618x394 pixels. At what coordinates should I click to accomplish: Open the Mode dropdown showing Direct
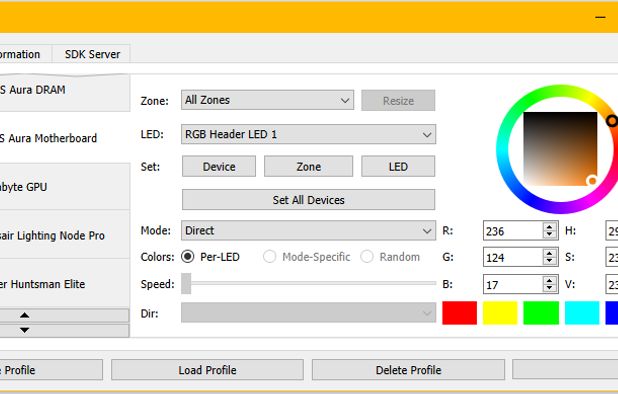[x=308, y=230]
